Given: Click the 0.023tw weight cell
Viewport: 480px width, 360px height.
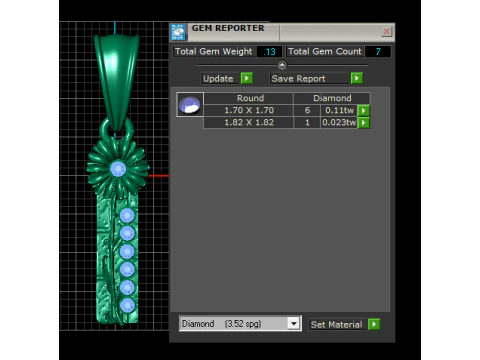Looking at the screenshot, I should point(339,123).
